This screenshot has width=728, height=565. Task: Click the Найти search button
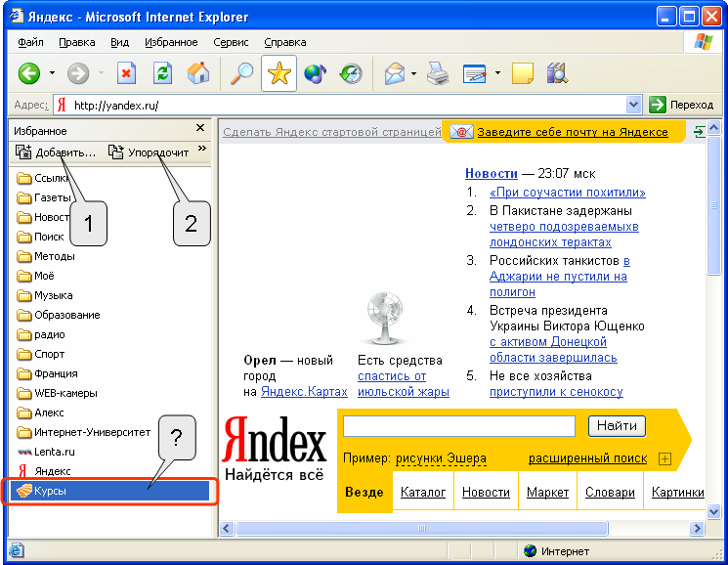pos(617,426)
